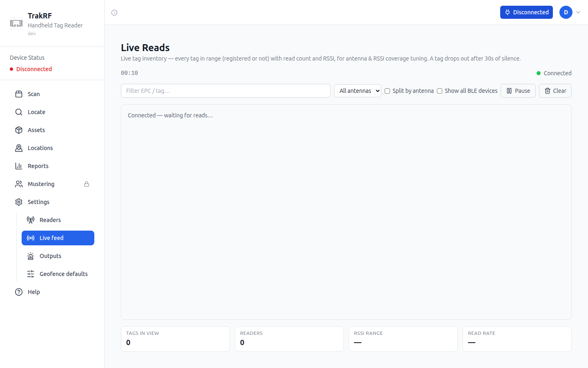Click the Live Reads heading
The height and width of the screenshot is (368, 588).
point(145,48)
